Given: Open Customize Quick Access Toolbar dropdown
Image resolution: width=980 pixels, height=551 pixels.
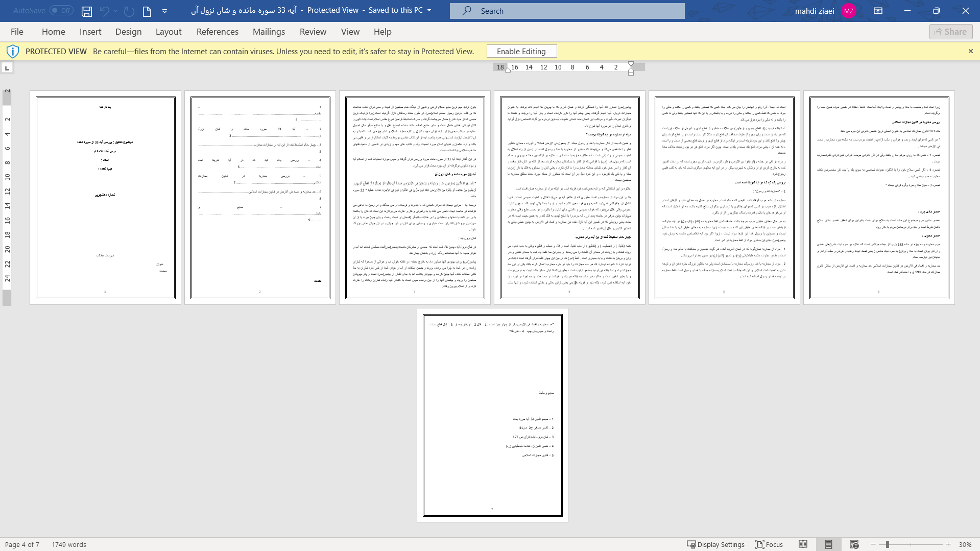Looking at the screenshot, I should pos(164,11).
